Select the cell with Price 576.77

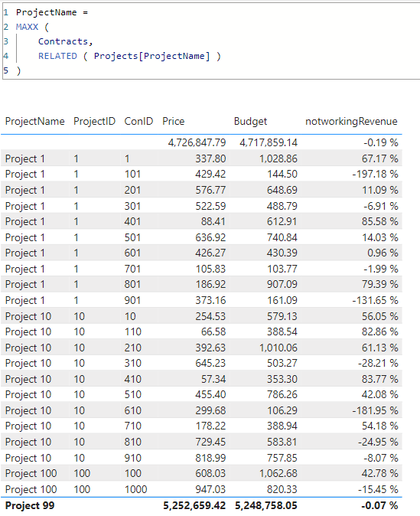(x=210, y=190)
